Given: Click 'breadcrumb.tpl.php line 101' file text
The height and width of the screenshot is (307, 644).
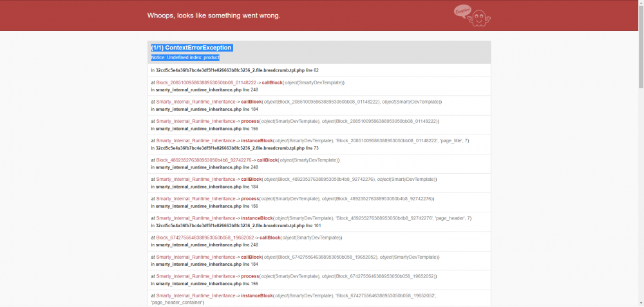Looking at the screenshot, I should tap(238, 226).
